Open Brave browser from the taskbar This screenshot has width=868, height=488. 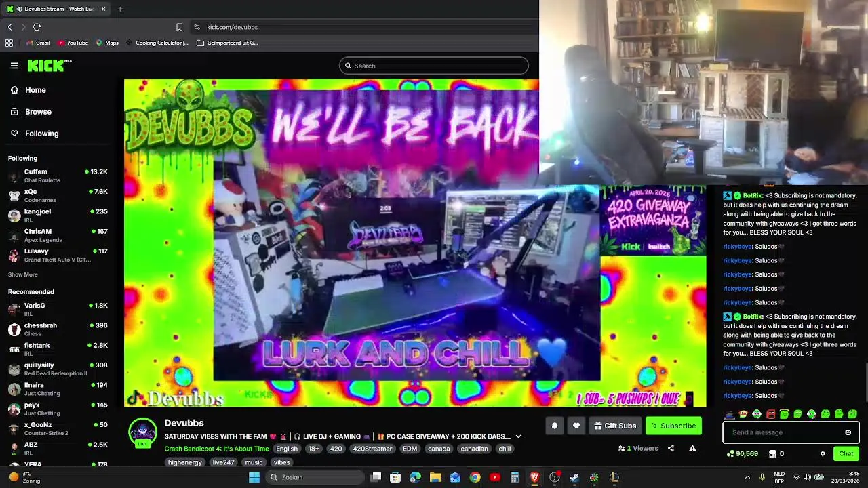(534, 477)
